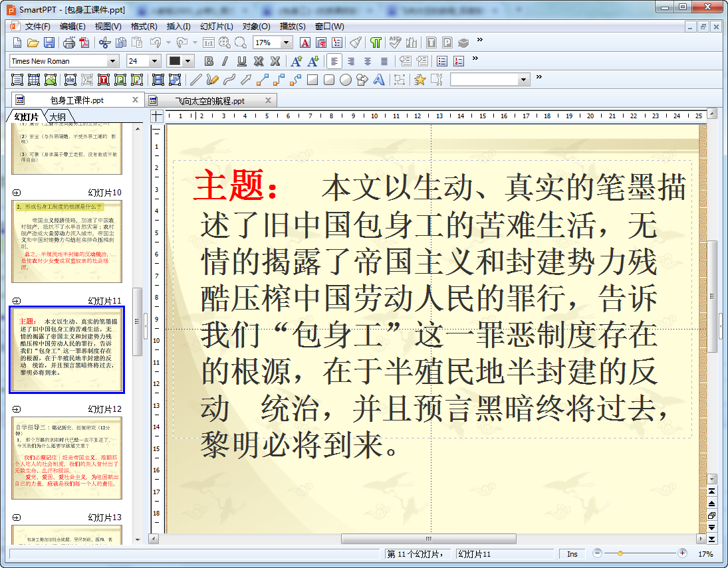Export as PDF with the PDF icon
The height and width of the screenshot is (568, 728).
click(x=84, y=43)
